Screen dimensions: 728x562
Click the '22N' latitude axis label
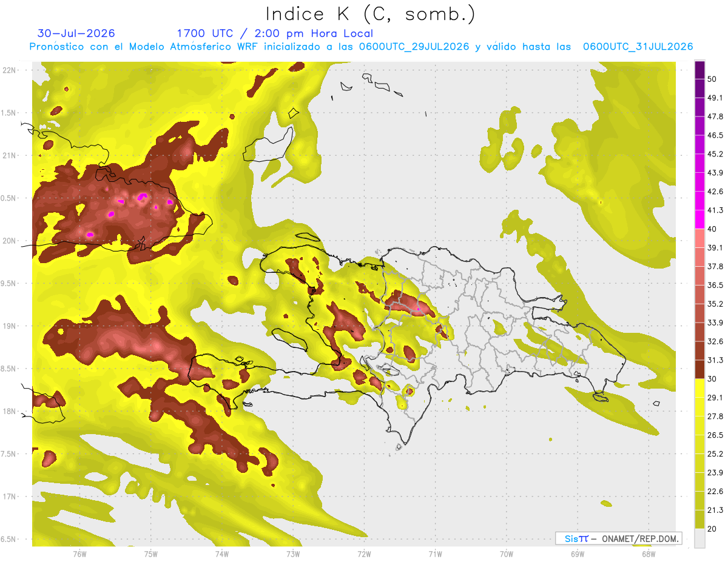9,70
